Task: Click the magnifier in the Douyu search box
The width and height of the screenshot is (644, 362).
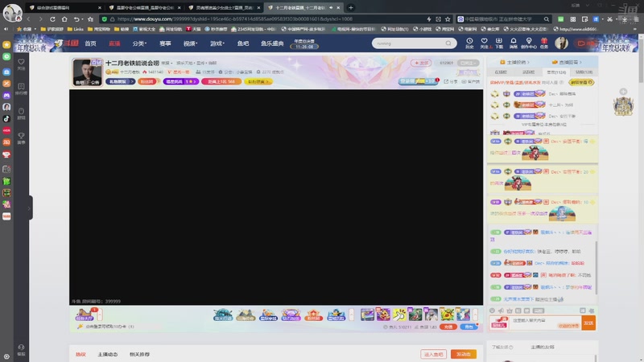Action: [x=448, y=43]
